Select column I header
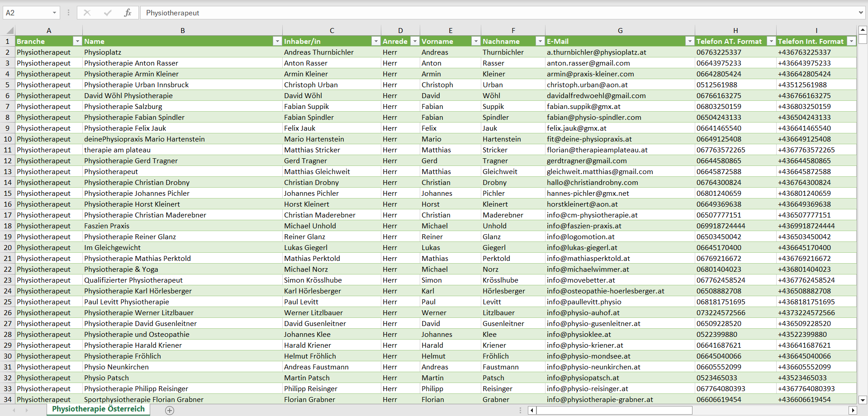Viewport: 868px width, 416px height. (x=816, y=30)
